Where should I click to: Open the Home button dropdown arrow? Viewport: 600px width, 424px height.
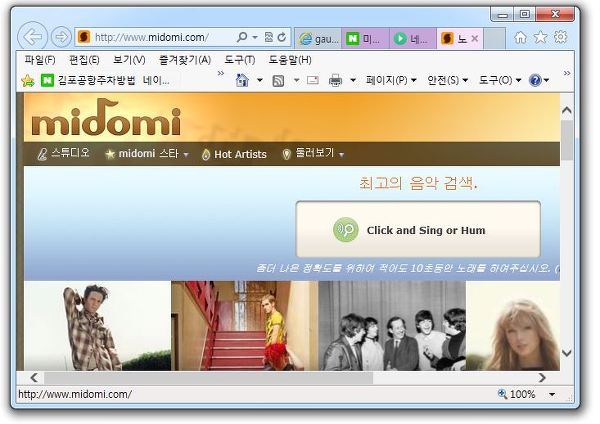pos(260,80)
